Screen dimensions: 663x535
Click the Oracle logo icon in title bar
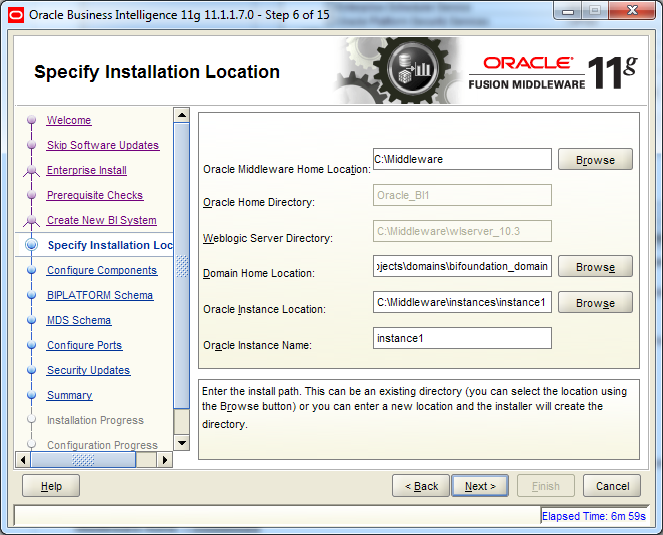coord(16,15)
